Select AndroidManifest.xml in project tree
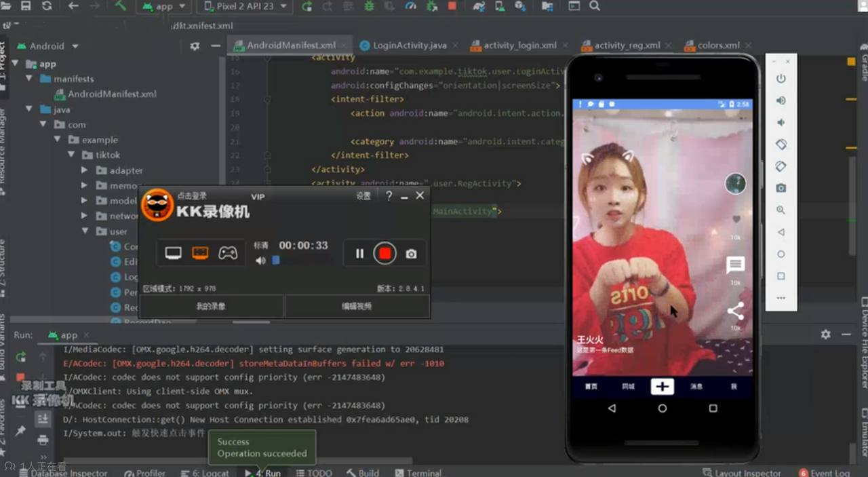Viewport: 868px width, 477px height. (x=105, y=94)
